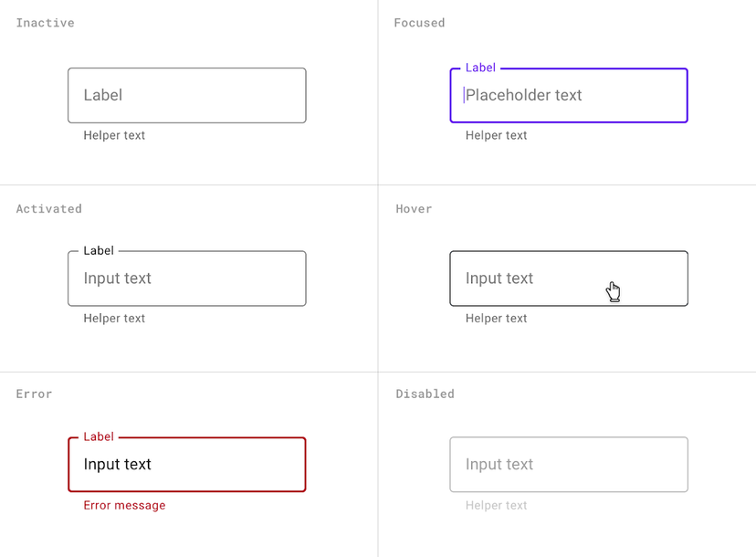Click the pointing hand cursor icon
The image size is (756, 557).
pyautogui.click(x=613, y=290)
